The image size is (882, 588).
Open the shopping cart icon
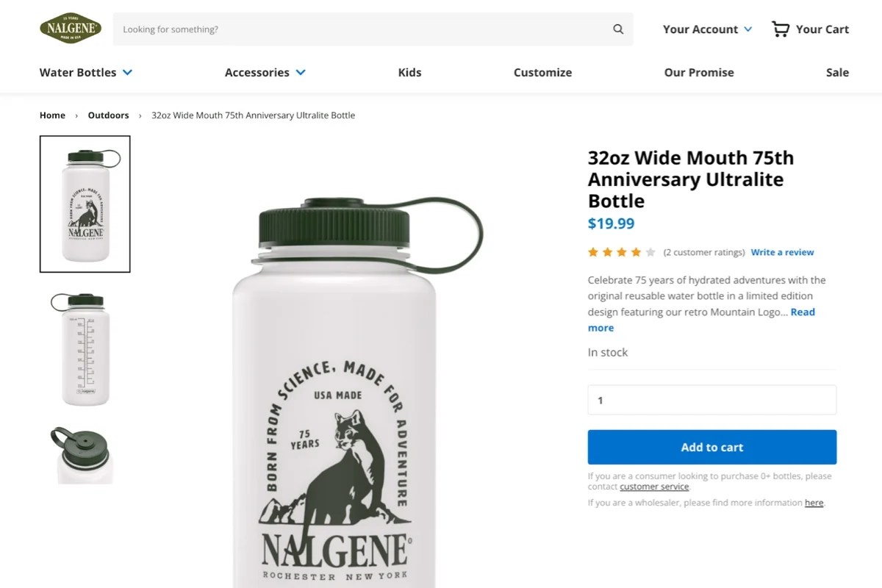click(x=780, y=29)
